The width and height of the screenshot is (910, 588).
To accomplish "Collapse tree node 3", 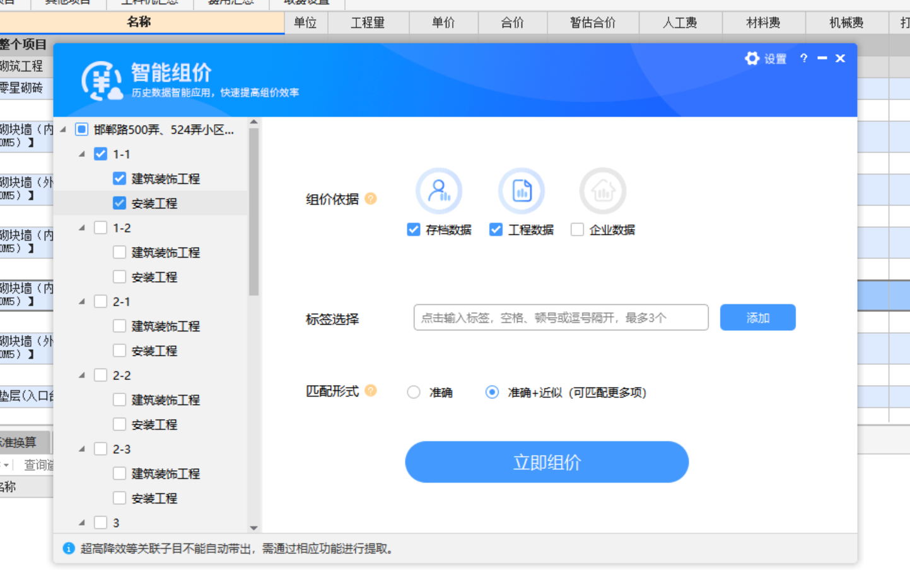I will (x=82, y=523).
